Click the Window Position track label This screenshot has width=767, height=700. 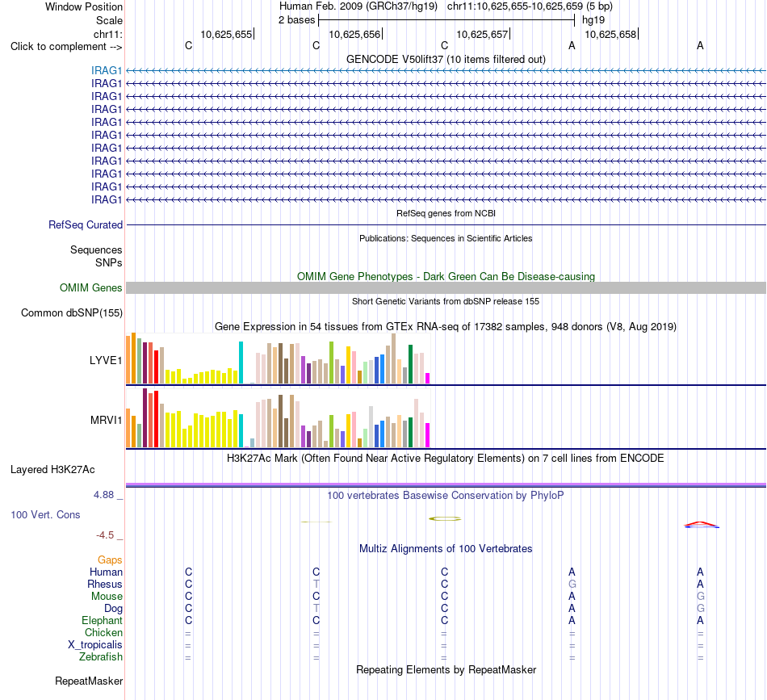tap(84, 6)
